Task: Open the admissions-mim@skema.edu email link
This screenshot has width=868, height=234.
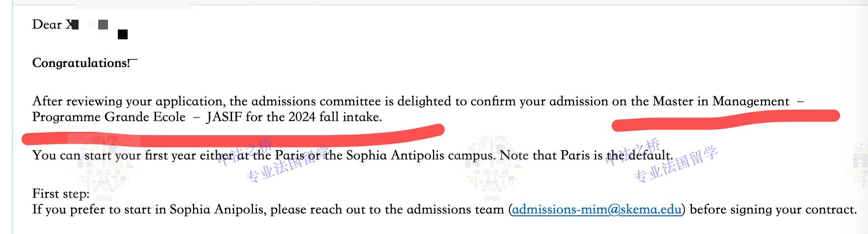Action: 597,210
